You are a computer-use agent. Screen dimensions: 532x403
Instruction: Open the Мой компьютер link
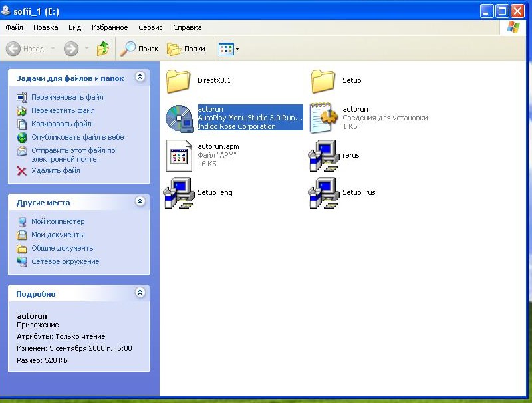57,221
